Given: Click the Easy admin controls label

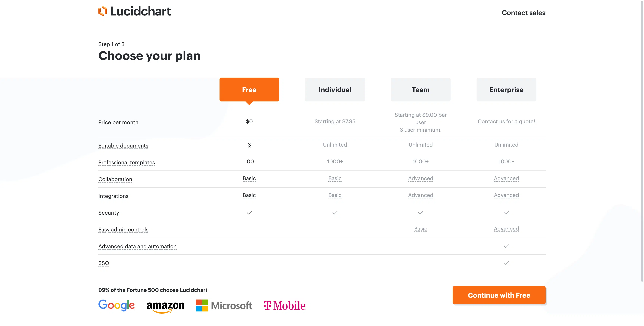Looking at the screenshot, I should click(123, 229).
